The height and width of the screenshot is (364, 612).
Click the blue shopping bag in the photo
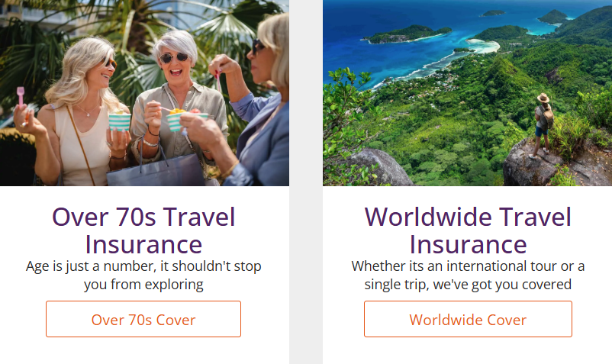[x=156, y=170]
